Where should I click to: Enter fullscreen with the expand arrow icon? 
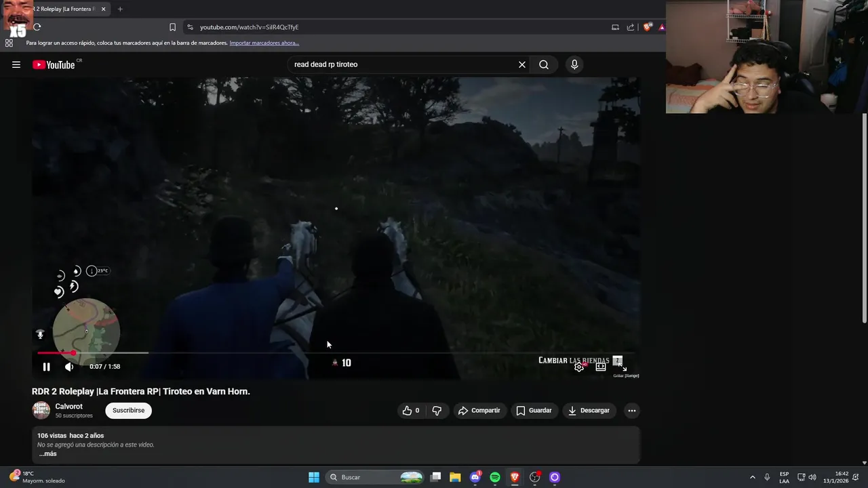(x=623, y=367)
